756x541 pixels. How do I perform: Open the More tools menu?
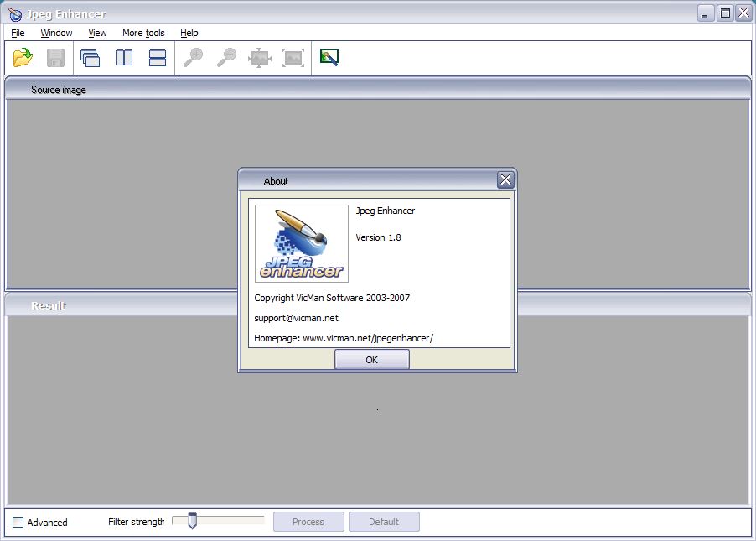pos(143,33)
